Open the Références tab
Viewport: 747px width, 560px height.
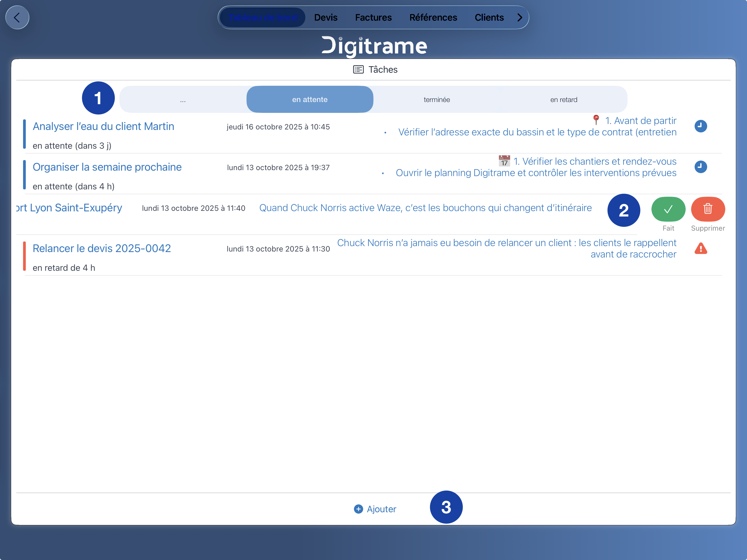pyautogui.click(x=433, y=18)
